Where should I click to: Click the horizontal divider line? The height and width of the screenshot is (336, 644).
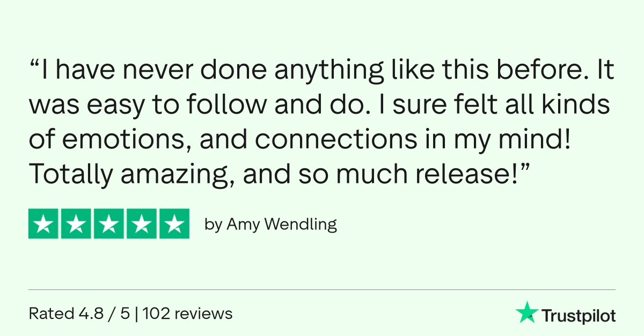(x=322, y=290)
